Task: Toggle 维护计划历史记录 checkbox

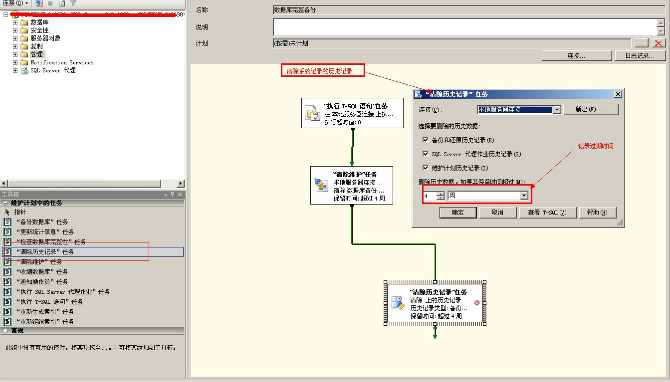Action: (x=425, y=167)
